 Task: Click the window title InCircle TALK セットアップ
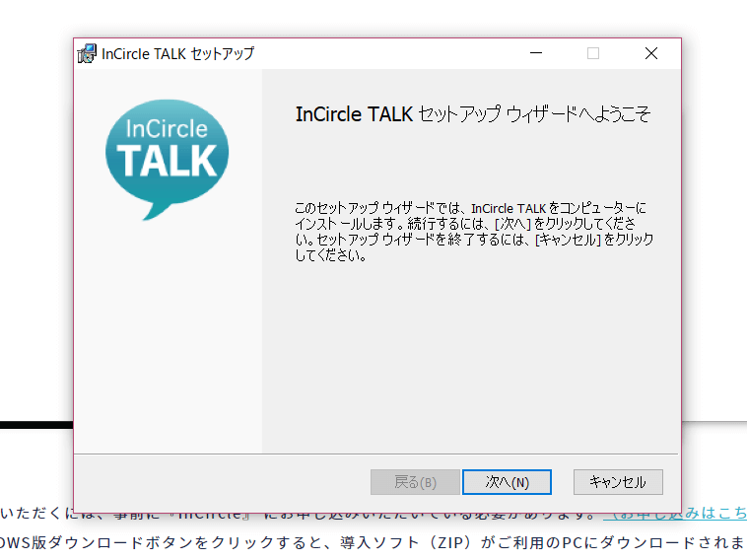pos(177,53)
